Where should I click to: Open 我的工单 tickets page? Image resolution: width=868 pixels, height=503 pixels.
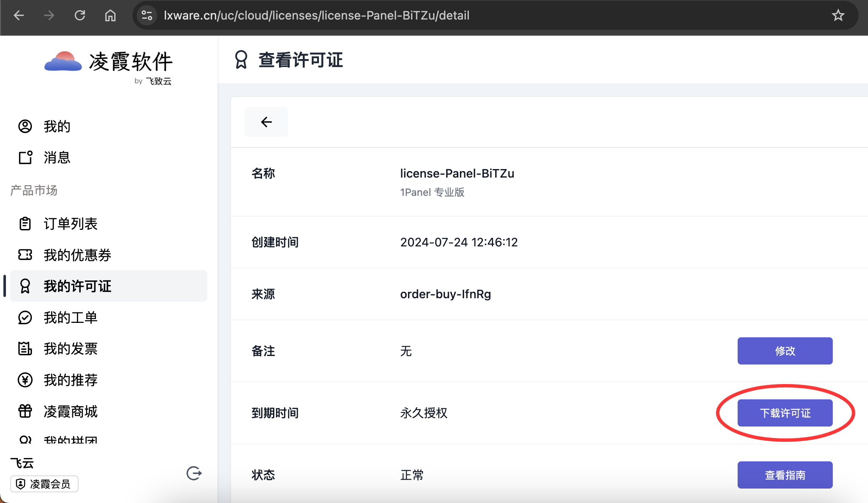tap(70, 317)
